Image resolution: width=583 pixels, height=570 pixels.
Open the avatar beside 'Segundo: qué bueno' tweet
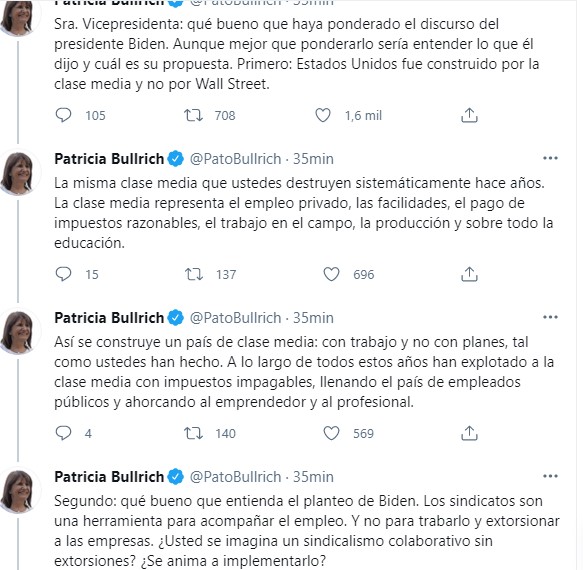19,491
